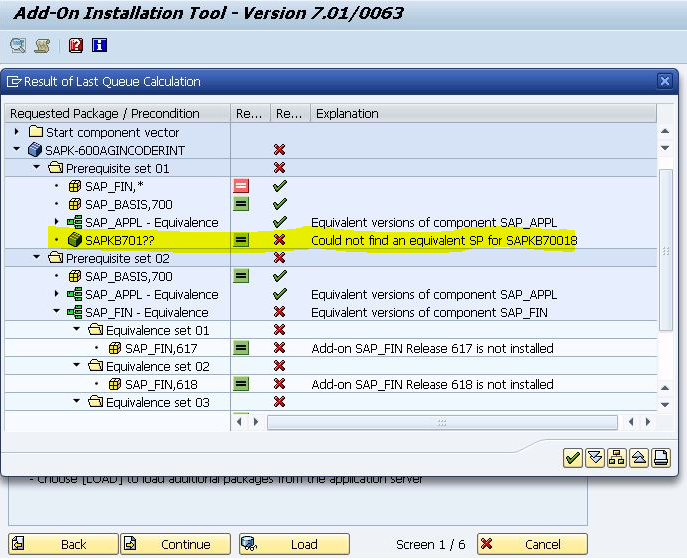
Task: Click green equals icon for SAP_FIN,617
Action: 241,348
